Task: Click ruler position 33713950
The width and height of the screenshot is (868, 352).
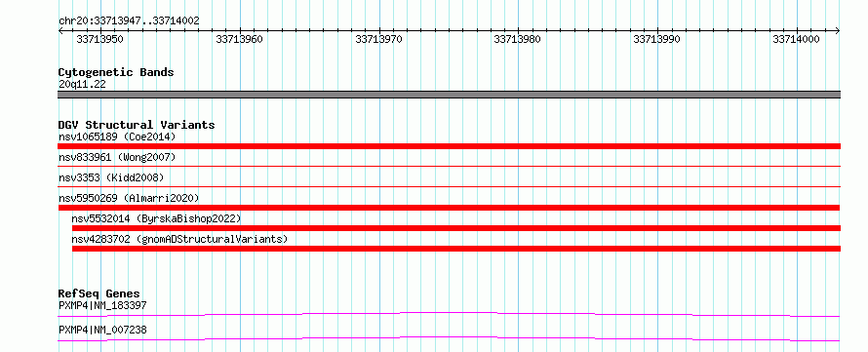Action: pyautogui.click(x=99, y=39)
